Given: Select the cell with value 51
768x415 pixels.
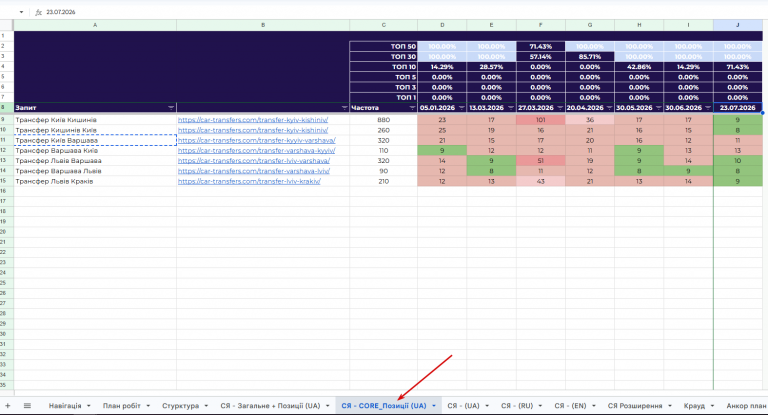Looking at the screenshot, I should [x=541, y=161].
